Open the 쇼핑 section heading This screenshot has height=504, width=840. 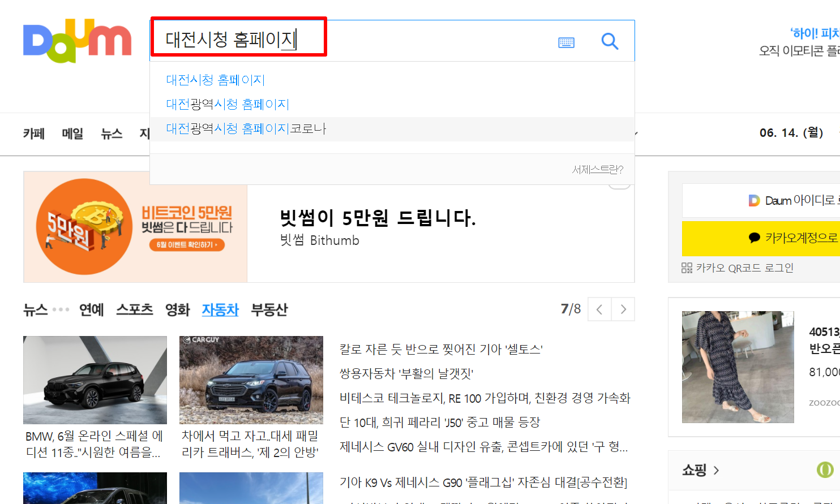[695, 470]
